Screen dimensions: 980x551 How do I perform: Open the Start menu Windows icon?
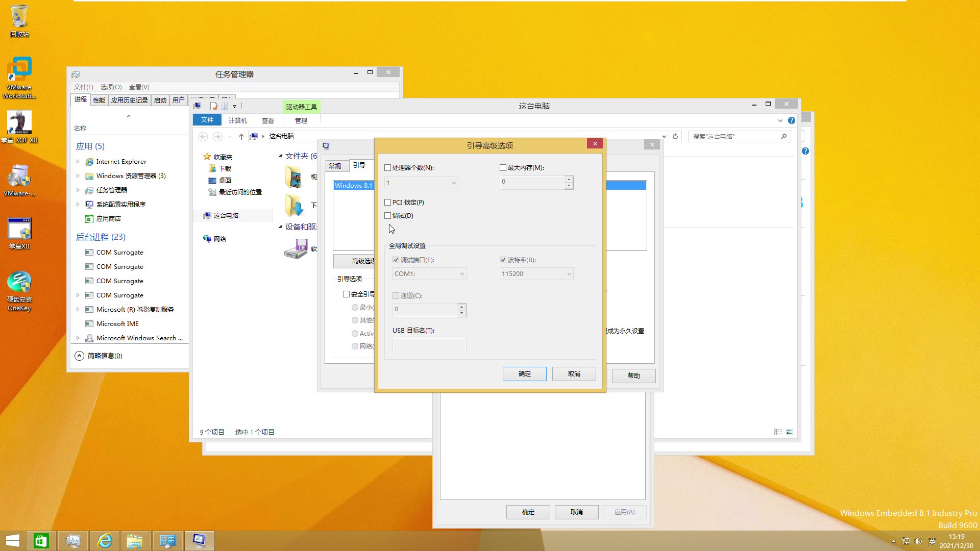pos(12,540)
